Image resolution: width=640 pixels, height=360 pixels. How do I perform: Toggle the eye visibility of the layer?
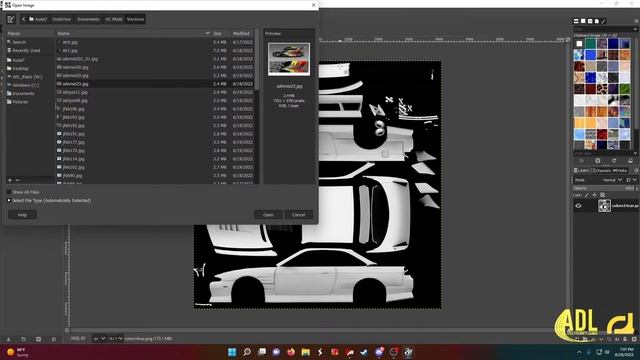(578, 206)
